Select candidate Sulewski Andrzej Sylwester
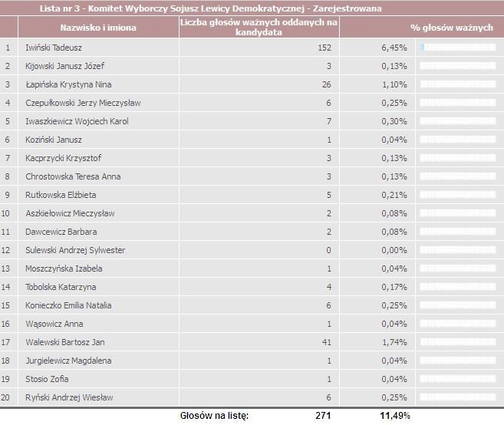504x425 pixels. [x=75, y=250]
